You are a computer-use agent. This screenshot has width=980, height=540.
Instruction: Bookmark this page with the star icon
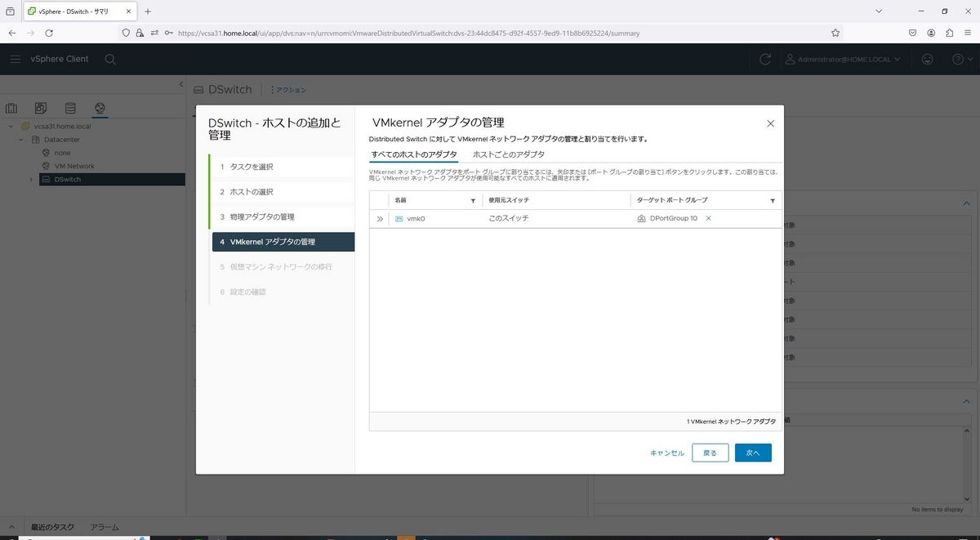pyautogui.click(x=835, y=33)
